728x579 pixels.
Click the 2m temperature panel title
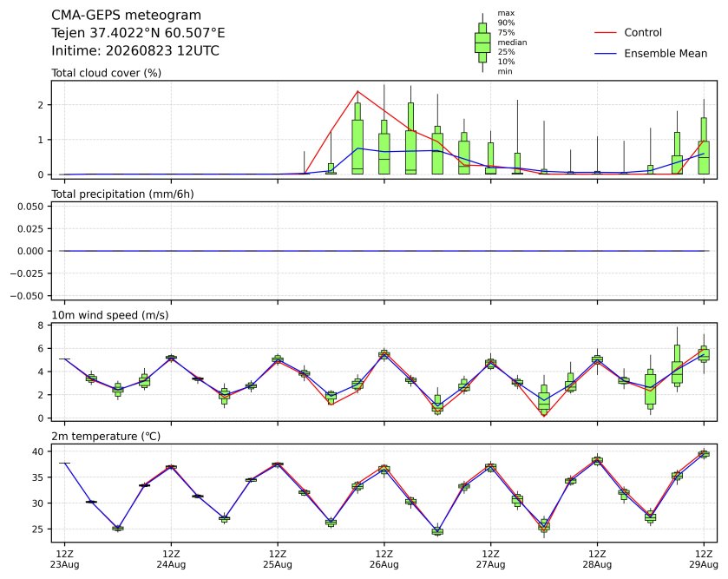(x=106, y=437)
